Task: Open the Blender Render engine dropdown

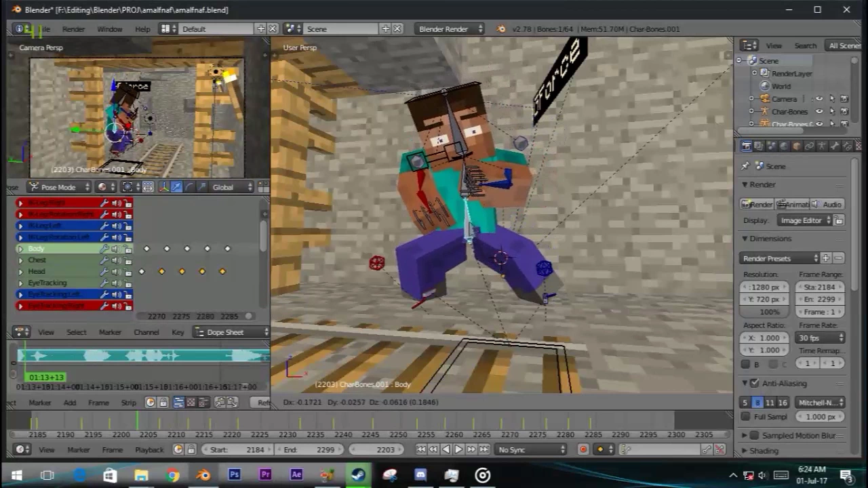Action: pos(450,29)
